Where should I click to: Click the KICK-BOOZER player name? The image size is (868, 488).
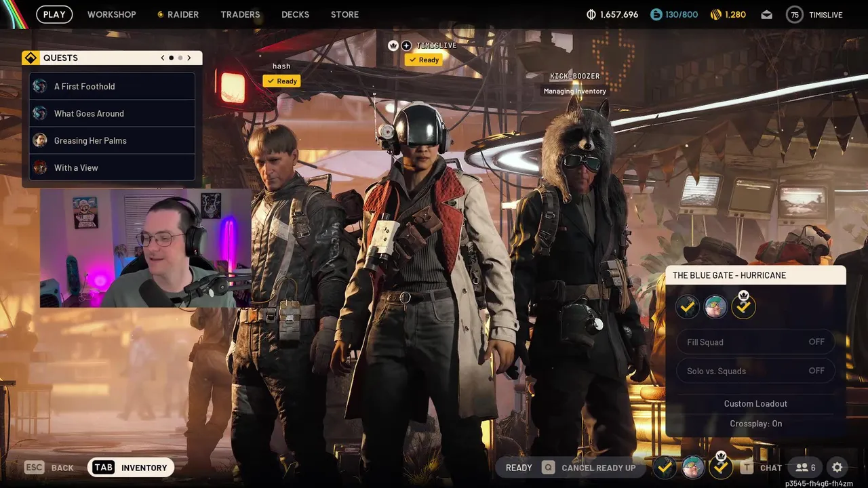pos(575,76)
